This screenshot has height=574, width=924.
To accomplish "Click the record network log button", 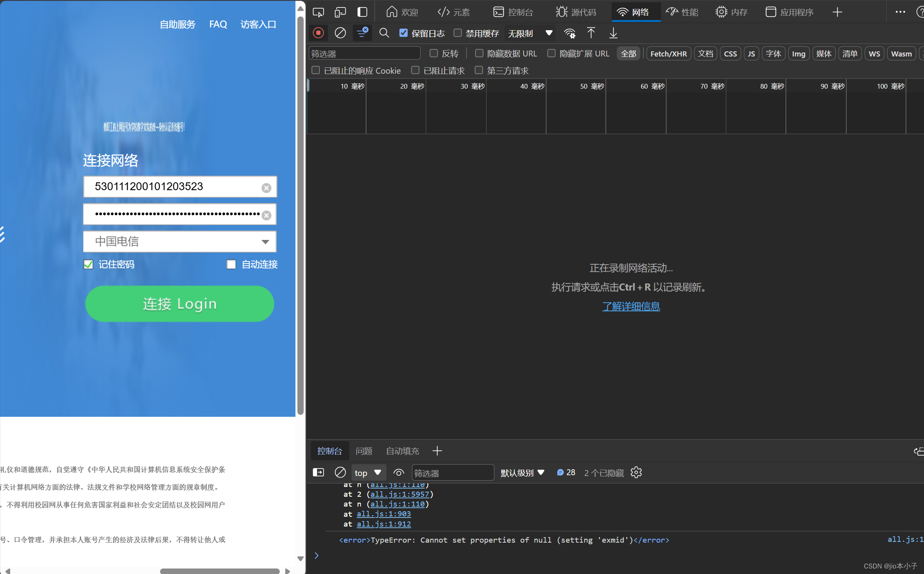I will [x=318, y=33].
